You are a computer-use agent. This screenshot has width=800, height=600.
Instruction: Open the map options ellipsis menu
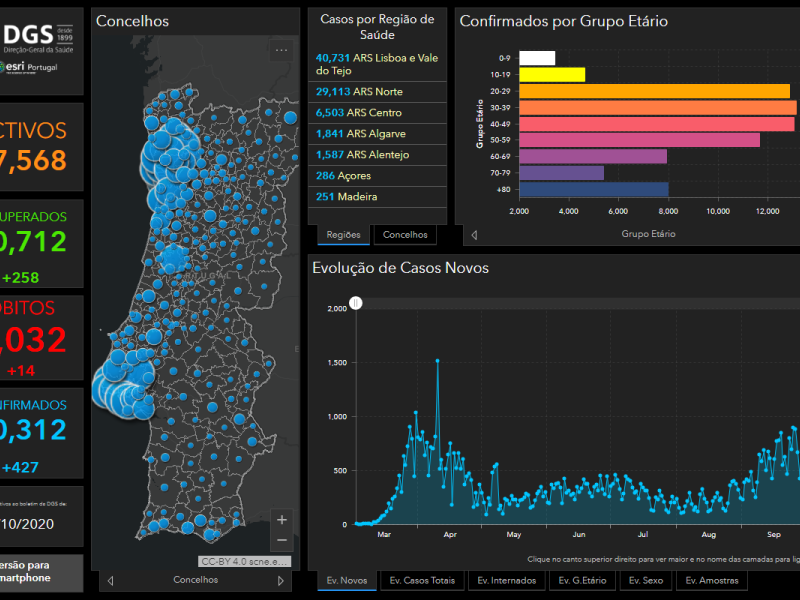pyautogui.click(x=281, y=50)
